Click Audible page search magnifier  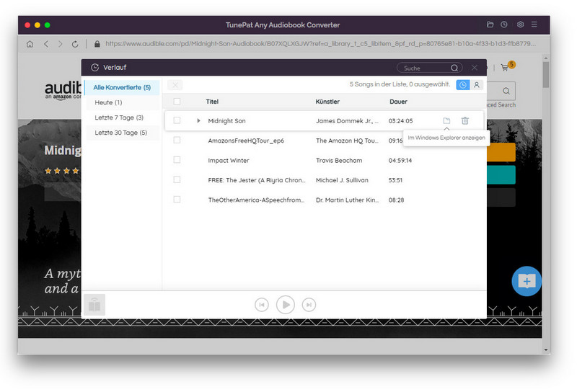[506, 92]
